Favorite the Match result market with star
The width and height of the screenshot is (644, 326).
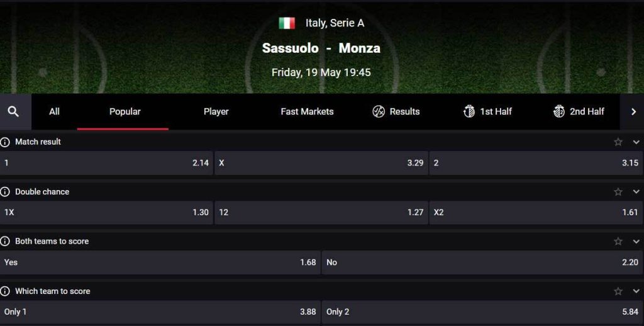[618, 142]
